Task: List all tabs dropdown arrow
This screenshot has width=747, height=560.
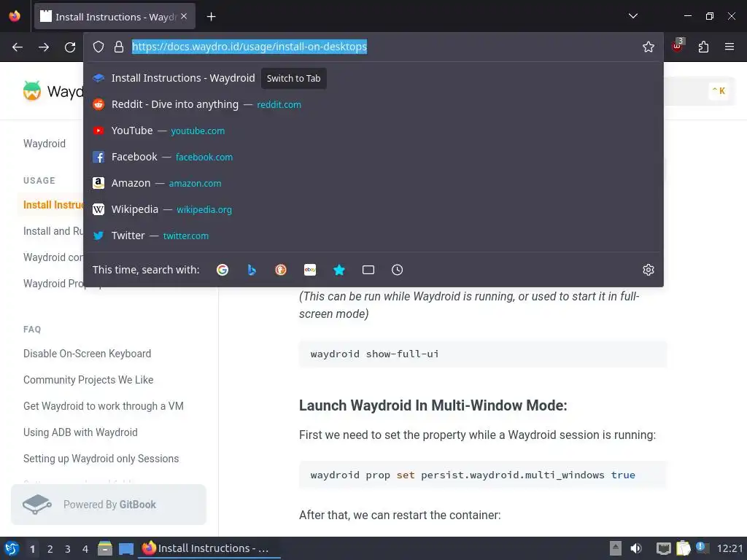Action: [633, 16]
